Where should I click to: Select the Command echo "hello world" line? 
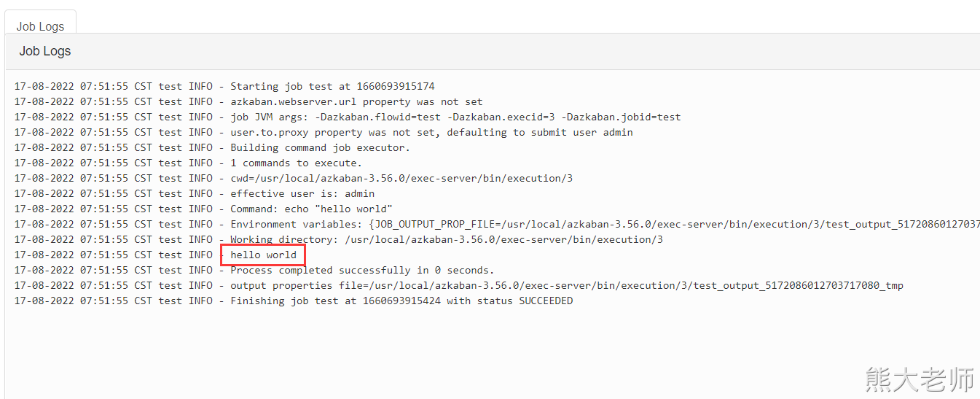pos(311,209)
